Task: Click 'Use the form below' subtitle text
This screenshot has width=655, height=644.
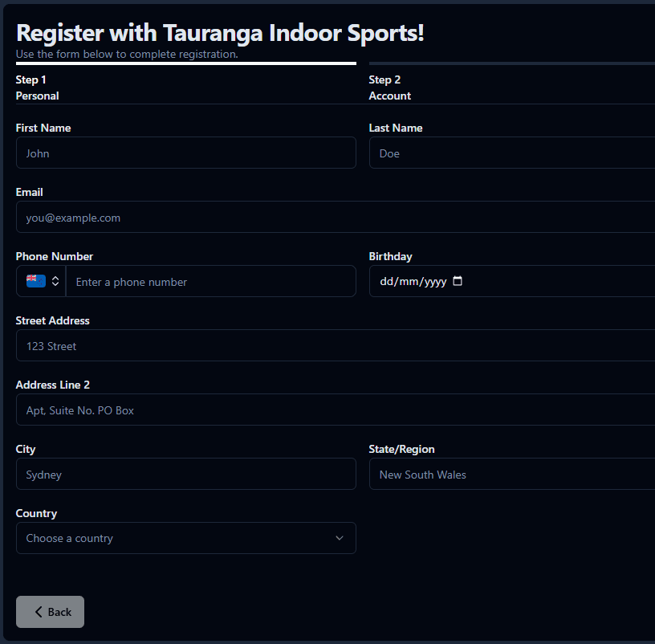Action: [127, 54]
